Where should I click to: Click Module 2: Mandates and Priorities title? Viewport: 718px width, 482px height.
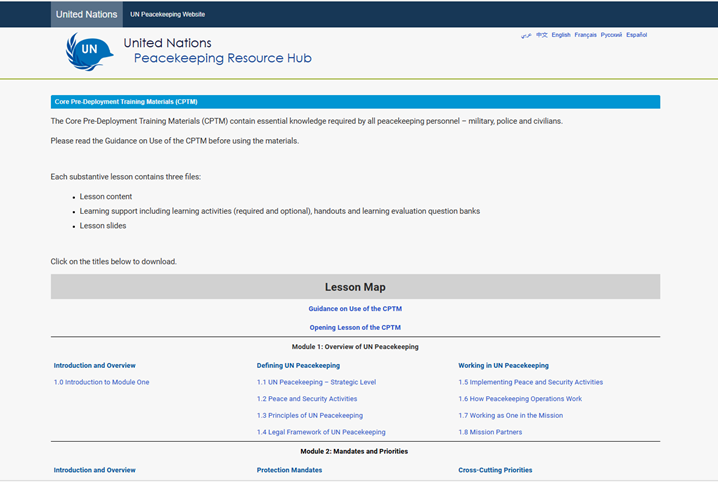click(x=354, y=451)
